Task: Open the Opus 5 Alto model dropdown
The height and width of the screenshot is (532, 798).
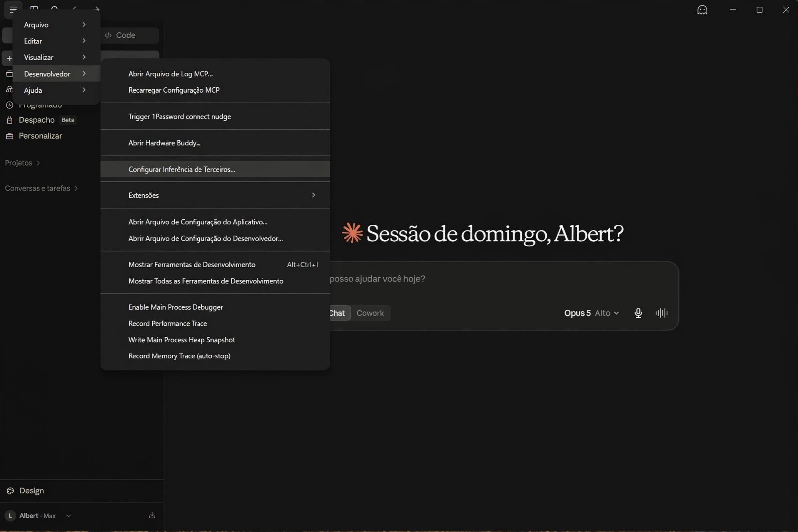Action: pyautogui.click(x=592, y=313)
